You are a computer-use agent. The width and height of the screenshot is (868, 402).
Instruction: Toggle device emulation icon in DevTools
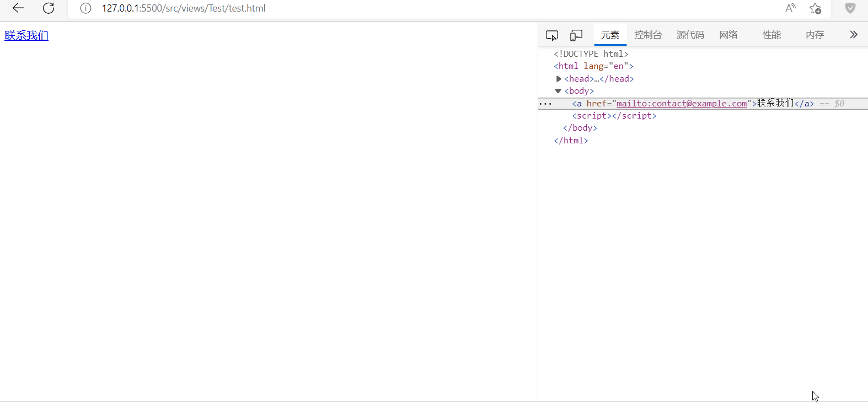[576, 35]
